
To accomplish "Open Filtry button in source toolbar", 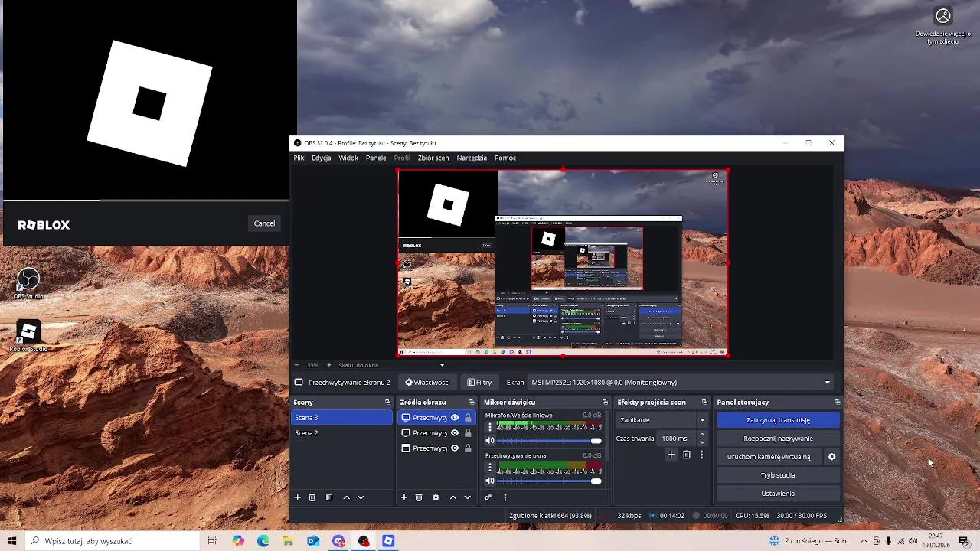I will click(x=479, y=383).
